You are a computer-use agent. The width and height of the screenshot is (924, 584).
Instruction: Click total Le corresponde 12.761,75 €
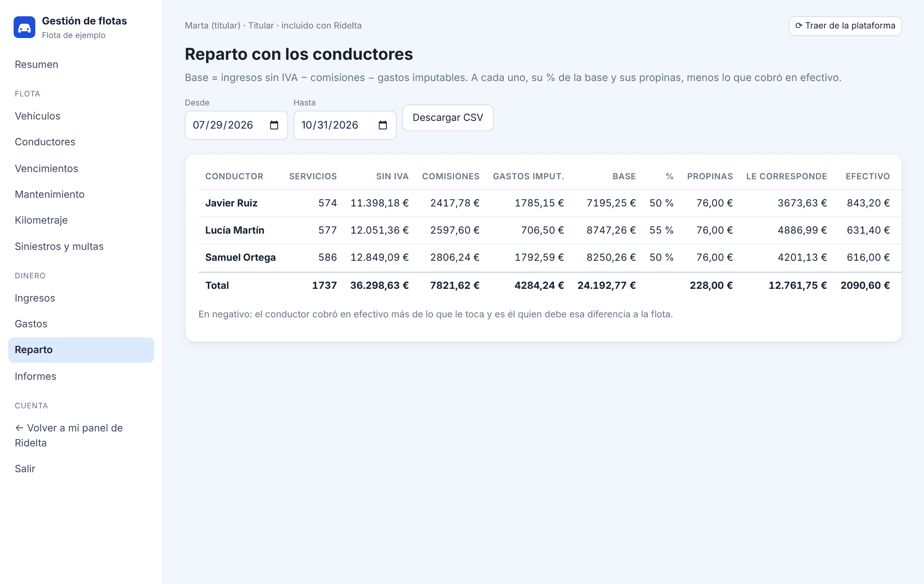coord(798,286)
